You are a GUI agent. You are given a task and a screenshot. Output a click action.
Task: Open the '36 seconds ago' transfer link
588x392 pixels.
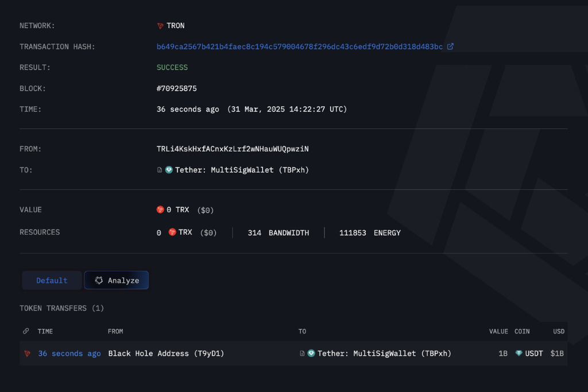click(x=69, y=354)
